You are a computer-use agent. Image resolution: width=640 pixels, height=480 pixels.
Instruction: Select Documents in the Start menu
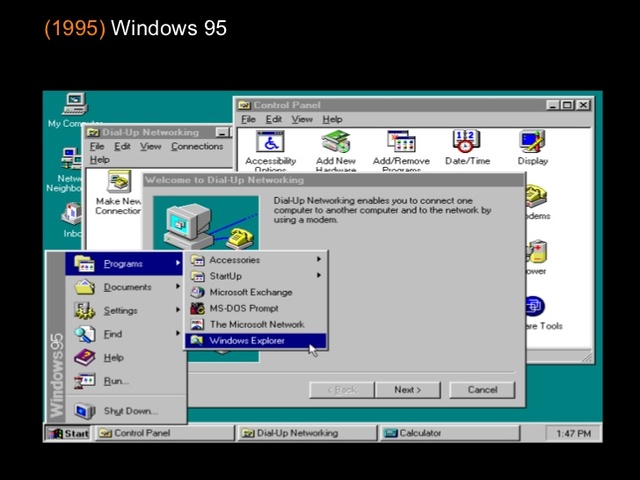(124, 287)
